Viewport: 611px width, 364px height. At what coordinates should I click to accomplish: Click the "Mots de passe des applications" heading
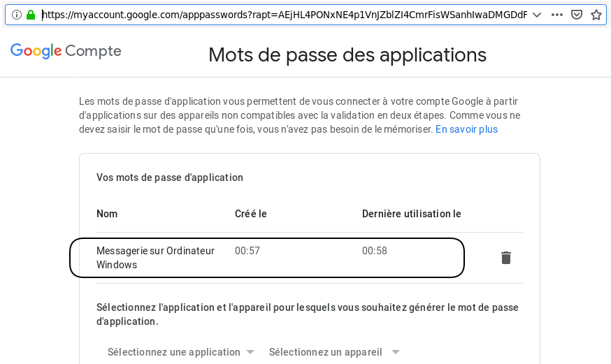click(x=347, y=54)
